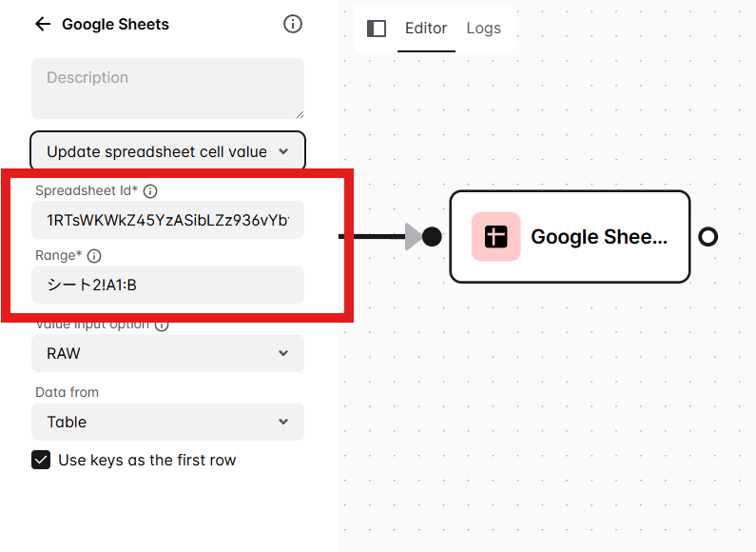Click the node's black input port dot
The width and height of the screenshot is (756, 552).
[432, 237]
